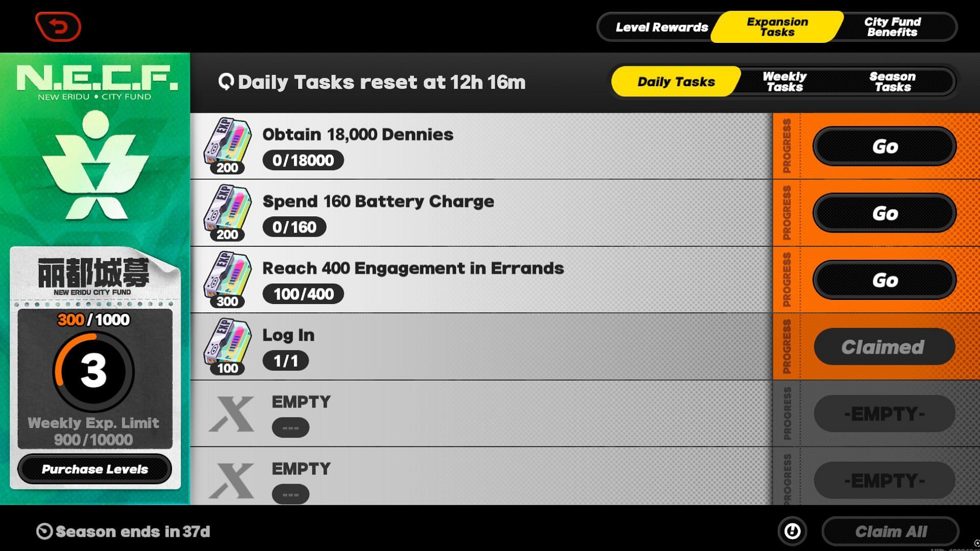
Task: Select the Level Rewards tab
Action: pos(661,27)
